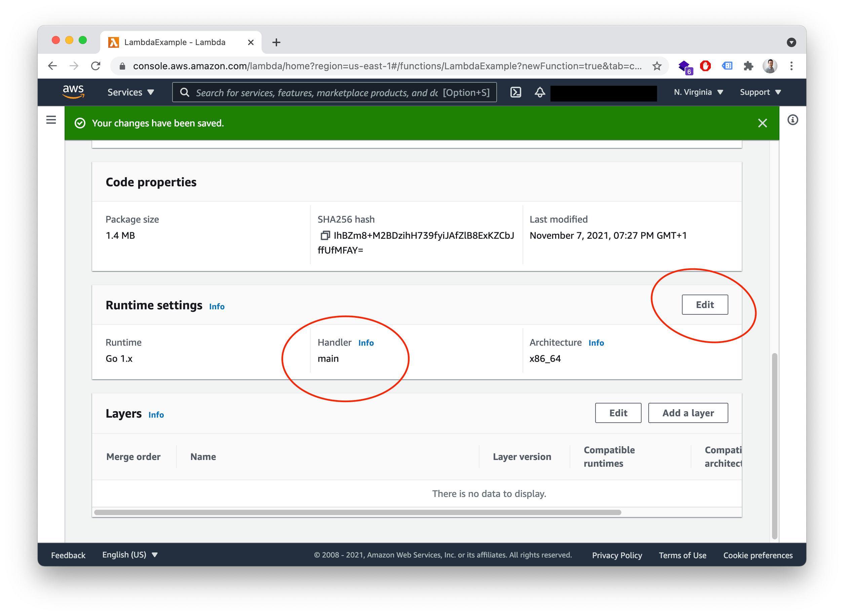This screenshot has width=844, height=616.
Task: Open a new browser tab
Action: pos(276,42)
